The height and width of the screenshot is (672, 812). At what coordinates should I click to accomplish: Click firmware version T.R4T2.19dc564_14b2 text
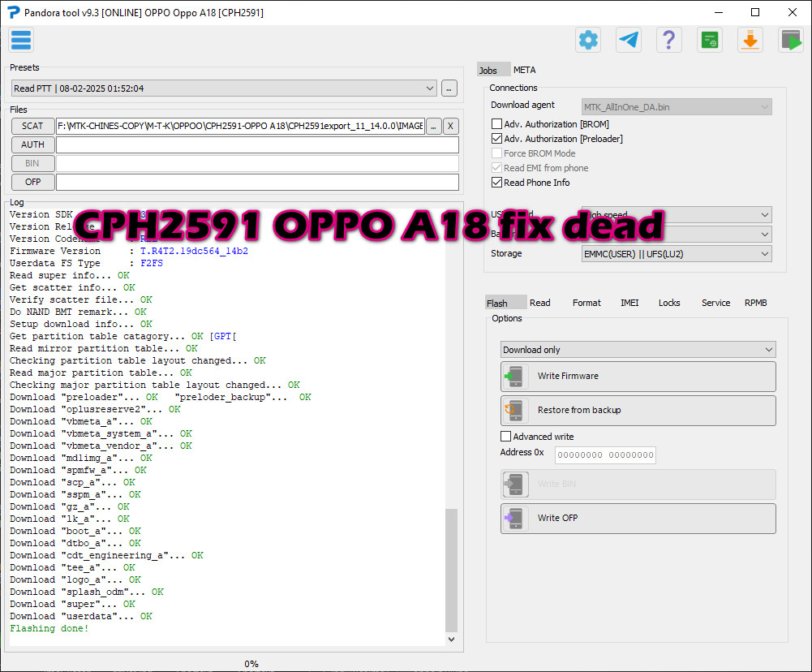(x=194, y=251)
